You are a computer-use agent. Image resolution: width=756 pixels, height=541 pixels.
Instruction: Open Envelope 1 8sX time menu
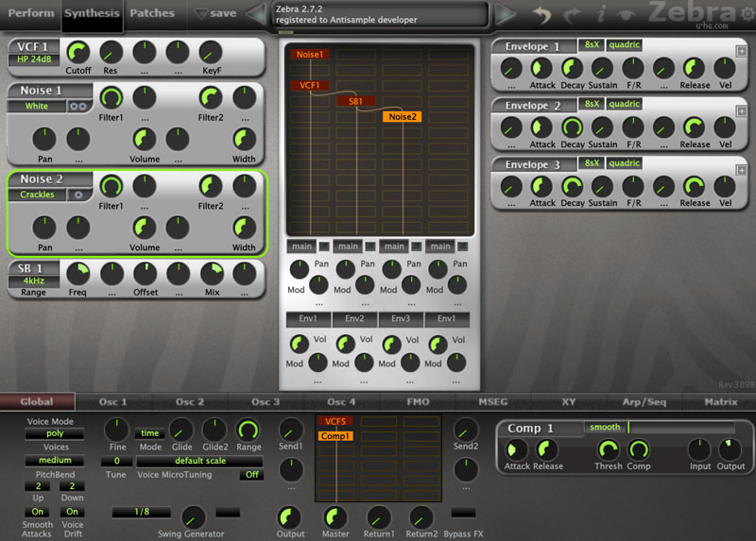(x=592, y=44)
